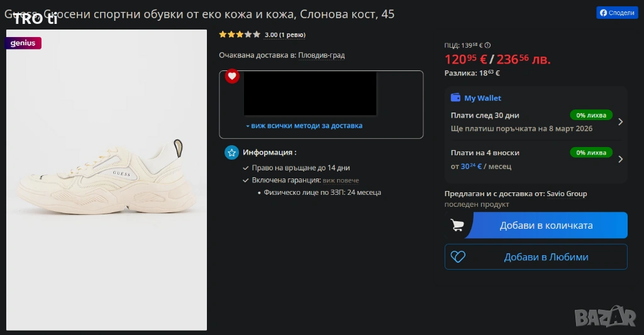Click the shopping cart icon
This screenshot has height=335, width=644.
pos(458,225)
